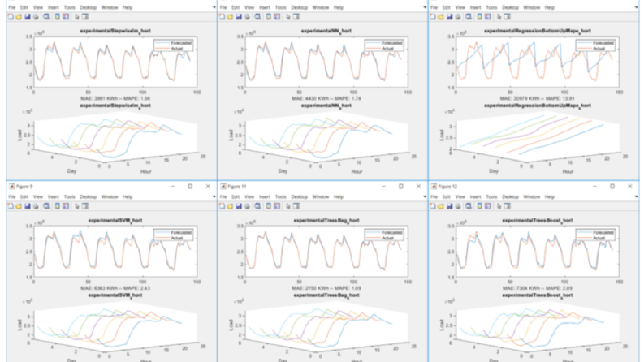
Task: Click 'MAE: 30979 KWh -- MAPE: 13.91' label
Action: click(537, 98)
